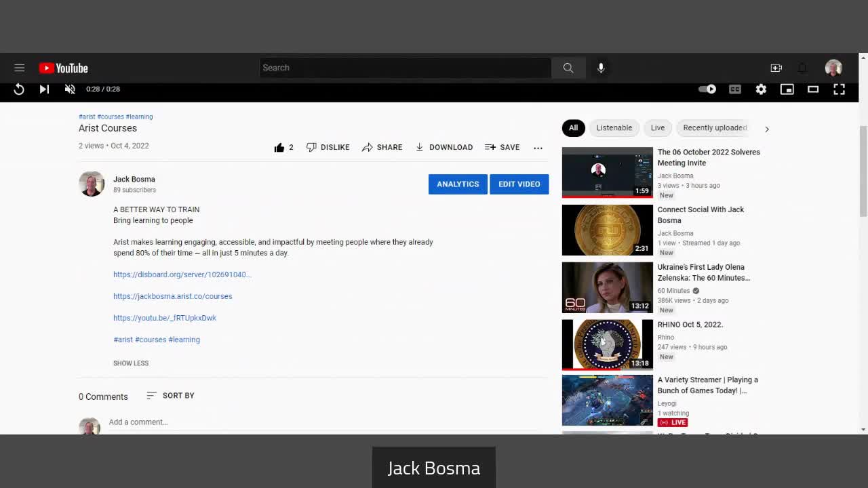The width and height of the screenshot is (868, 488).
Task: Select the All filter chip
Action: coord(573,127)
